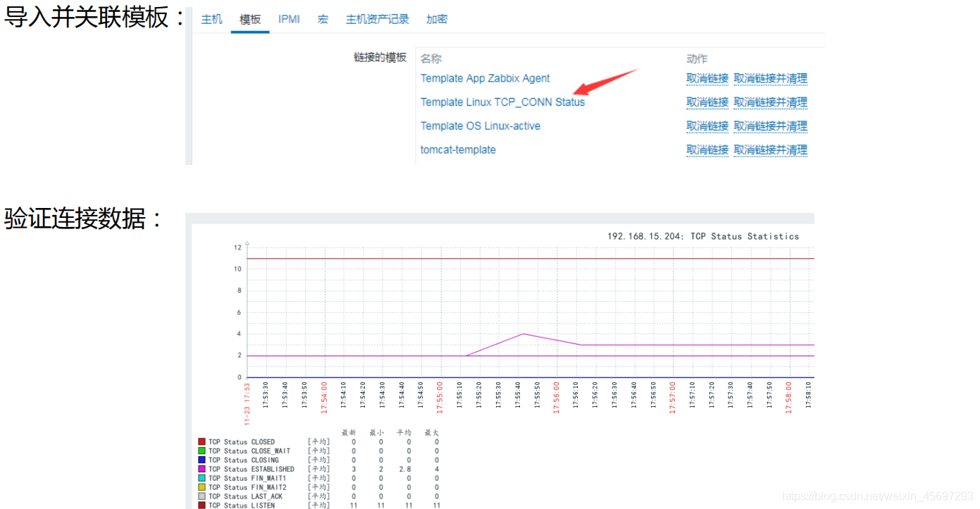
Task: Click 取消链接并清理 for Template OS Linux-active
Action: click(770, 126)
